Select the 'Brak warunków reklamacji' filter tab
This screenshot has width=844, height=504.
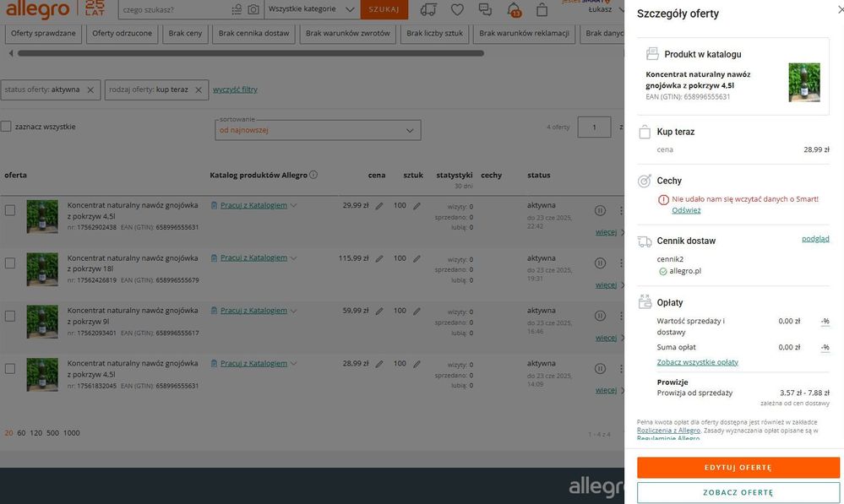(x=525, y=34)
